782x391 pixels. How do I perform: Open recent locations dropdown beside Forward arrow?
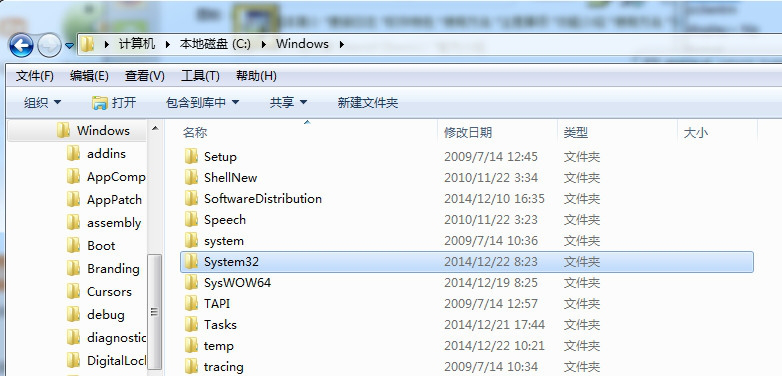[x=69, y=46]
